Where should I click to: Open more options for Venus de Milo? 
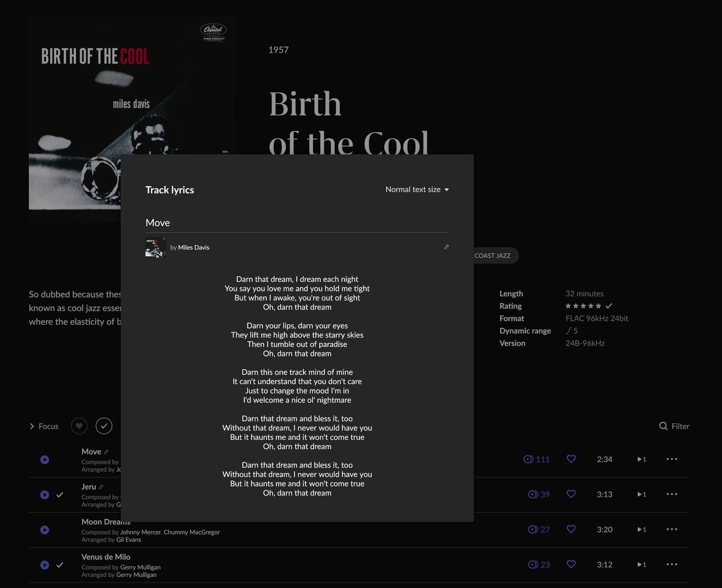(672, 564)
